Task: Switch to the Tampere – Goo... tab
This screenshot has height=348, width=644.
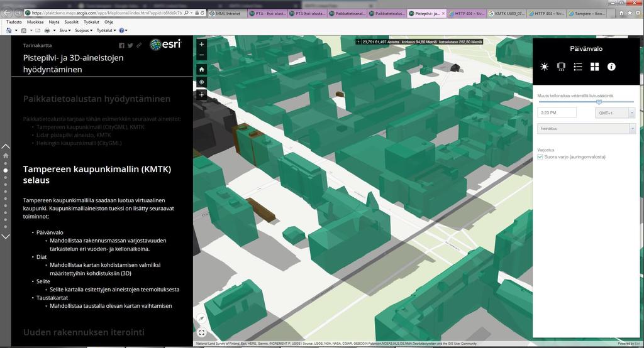Action: tap(587, 14)
